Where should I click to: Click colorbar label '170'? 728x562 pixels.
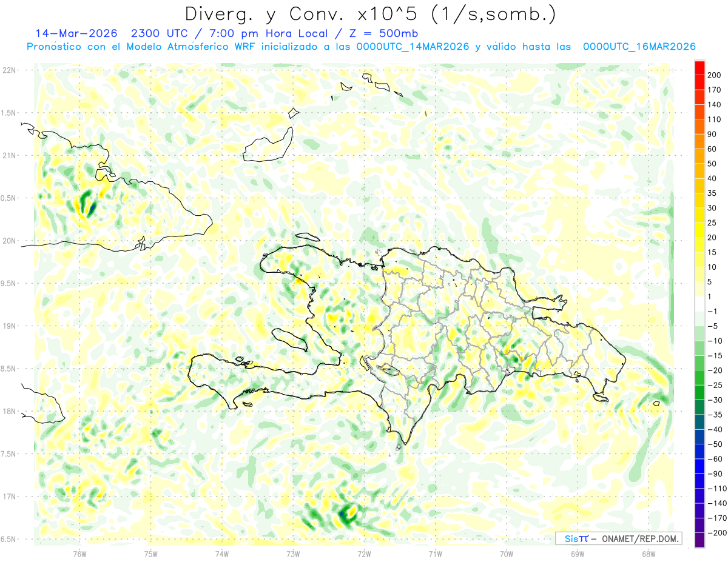714,90
